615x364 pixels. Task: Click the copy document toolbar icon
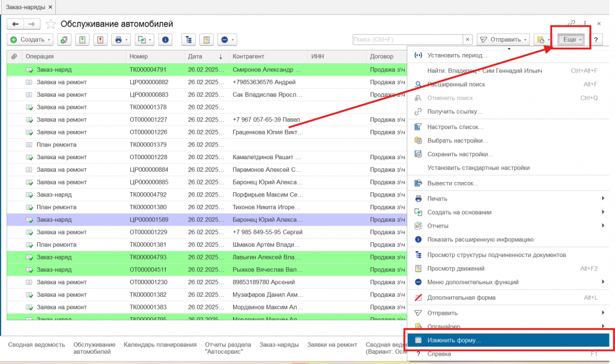(x=63, y=40)
